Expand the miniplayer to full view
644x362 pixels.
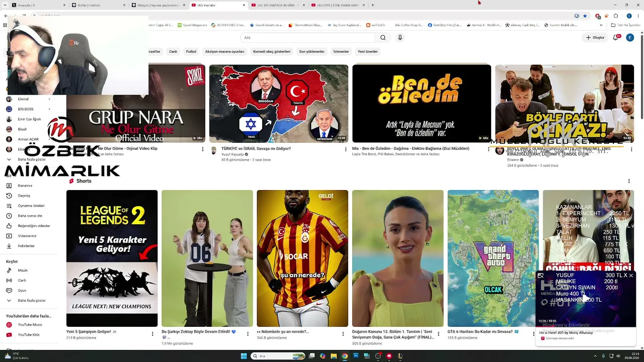click(x=540, y=276)
